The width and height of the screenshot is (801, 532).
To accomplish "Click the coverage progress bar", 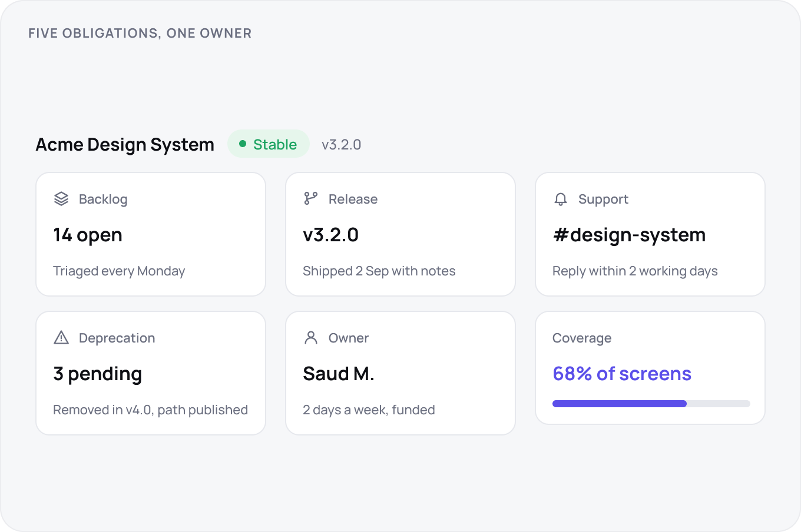I will coord(651,404).
